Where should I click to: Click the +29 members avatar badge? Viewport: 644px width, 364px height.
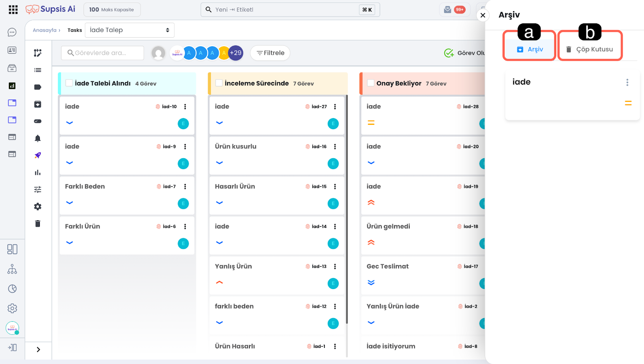235,53
